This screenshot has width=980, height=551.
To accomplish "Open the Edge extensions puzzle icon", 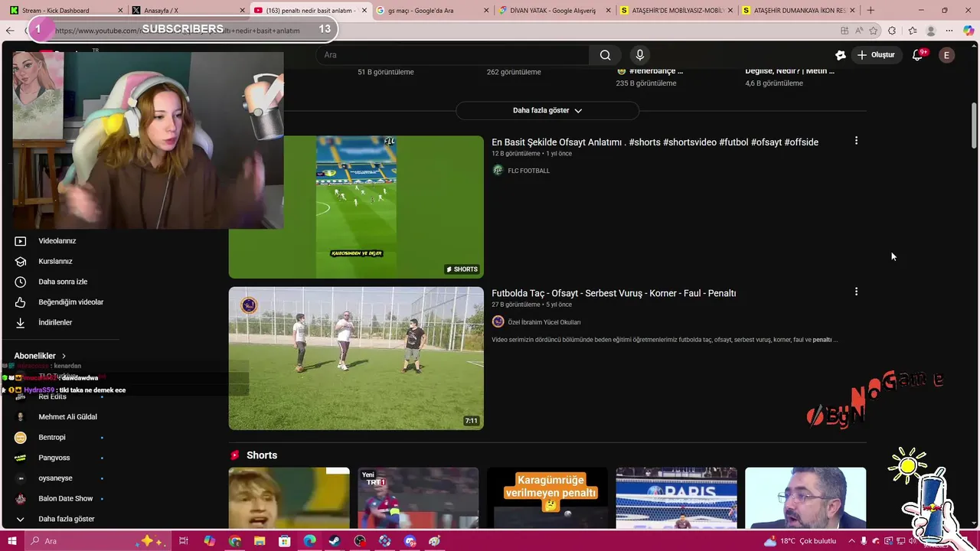I will 892,31.
